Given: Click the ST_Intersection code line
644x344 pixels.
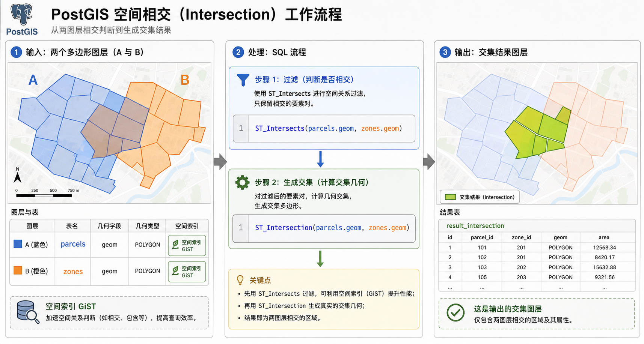Looking at the screenshot, I should tap(332, 228).
